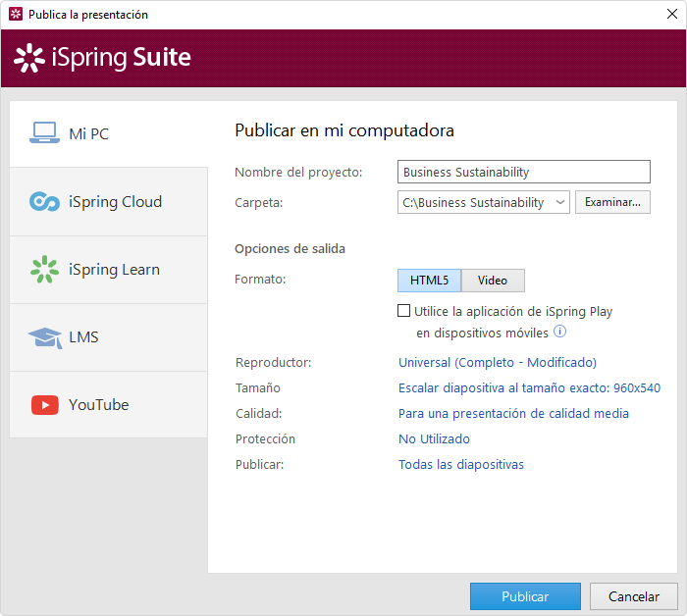This screenshot has width=687, height=616.
Task: Enable Utilice la aplicación de iSpring Play checkbox
Action: (x=403, y=310)
